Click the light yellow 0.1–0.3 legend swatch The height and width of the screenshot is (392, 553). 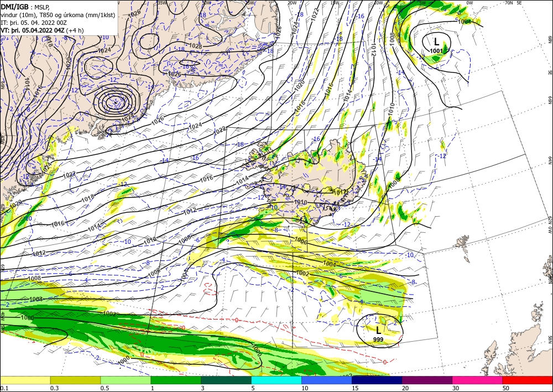[x=25, y=380]
